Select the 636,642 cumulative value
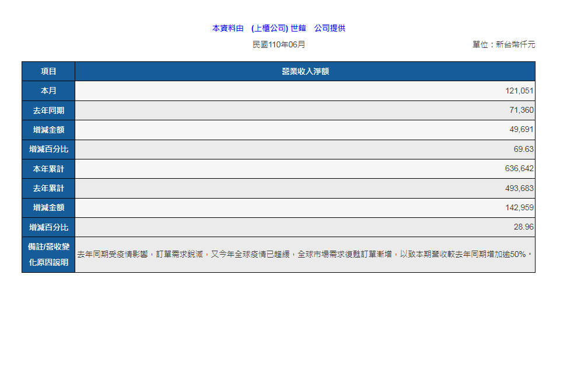 [x=519, y=169]
